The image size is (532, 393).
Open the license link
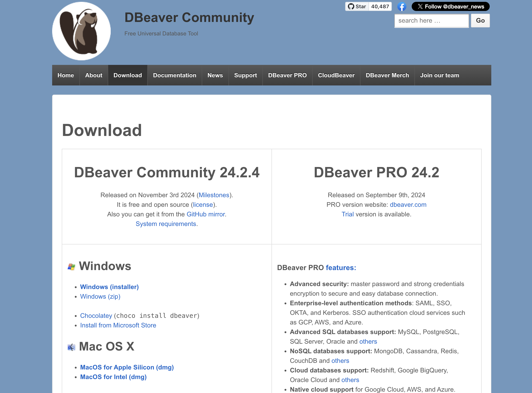[203, 204]
